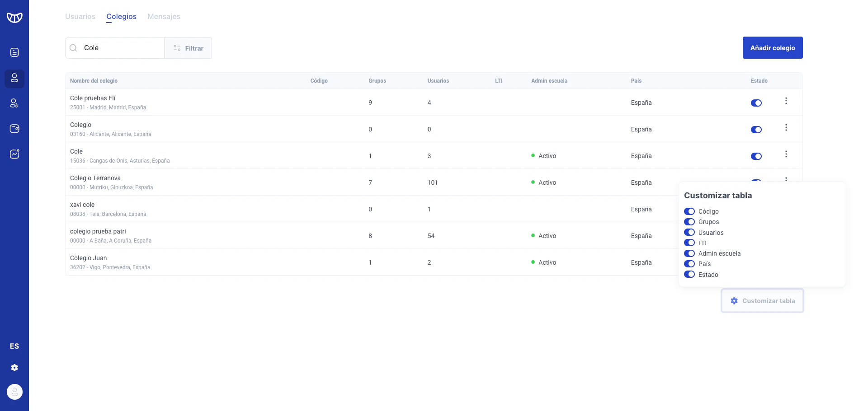
Task: Click address 36202 - Vigo, Pontevedra, España
Action: tap(110, 267)
